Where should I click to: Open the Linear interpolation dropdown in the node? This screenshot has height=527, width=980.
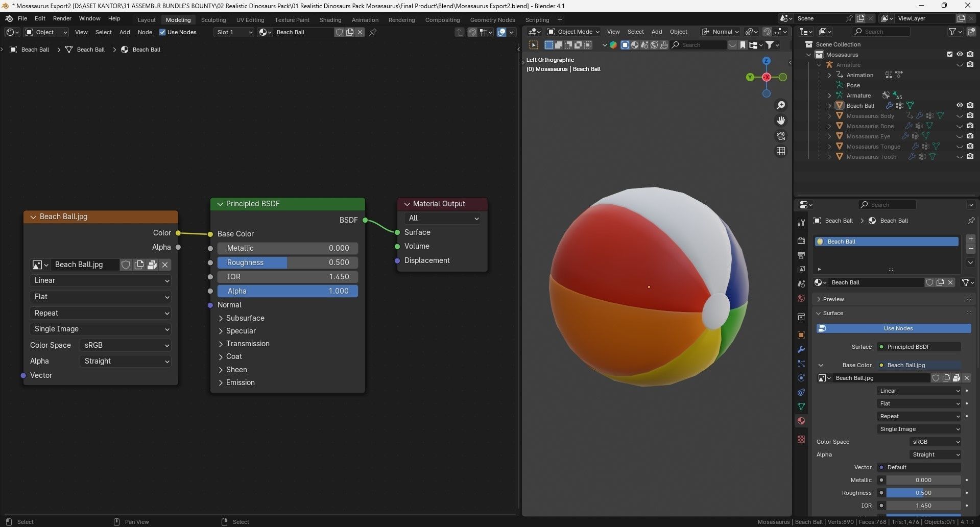[101, 280]
